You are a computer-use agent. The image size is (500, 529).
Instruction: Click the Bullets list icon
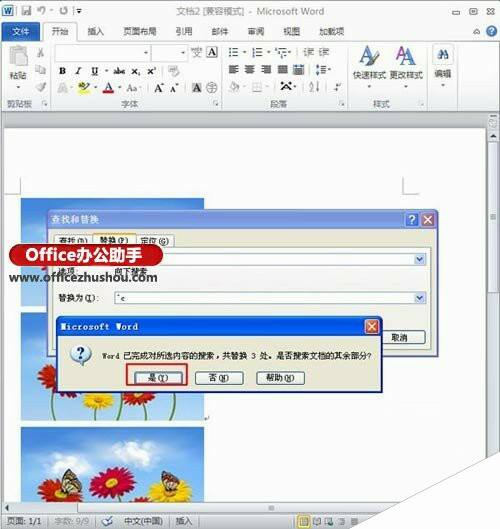(x=233, y=52)
